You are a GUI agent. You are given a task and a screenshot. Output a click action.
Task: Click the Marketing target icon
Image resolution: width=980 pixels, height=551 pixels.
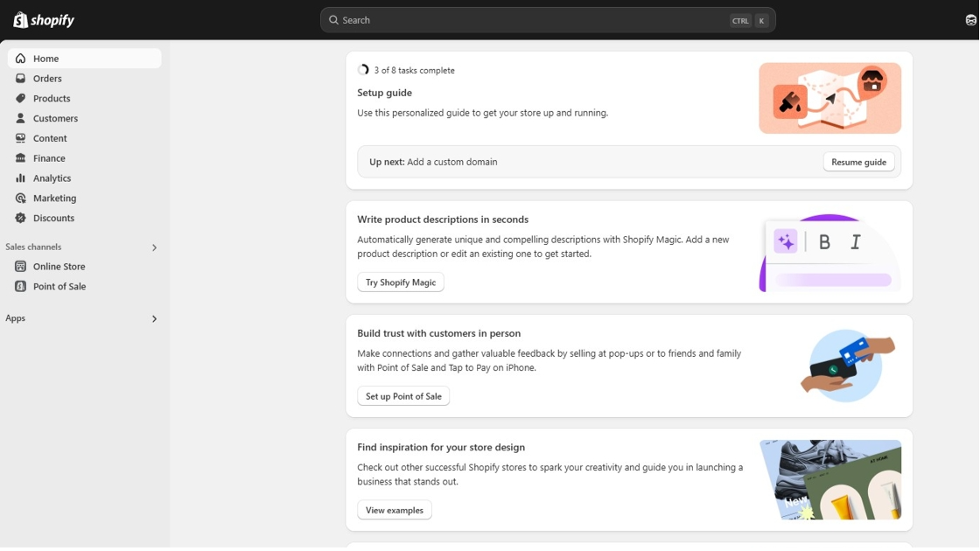point(21,199)
